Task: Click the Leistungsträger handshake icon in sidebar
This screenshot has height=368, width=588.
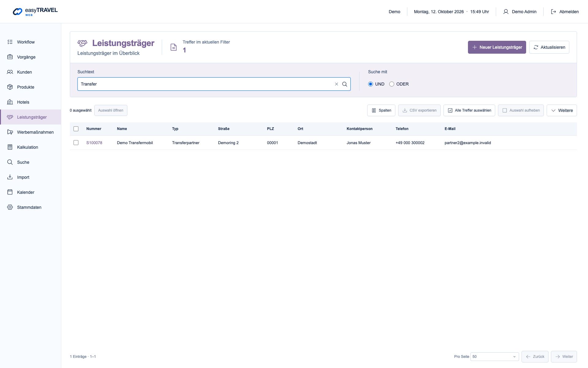Action: pyautogui.click(x=10, y=117)
